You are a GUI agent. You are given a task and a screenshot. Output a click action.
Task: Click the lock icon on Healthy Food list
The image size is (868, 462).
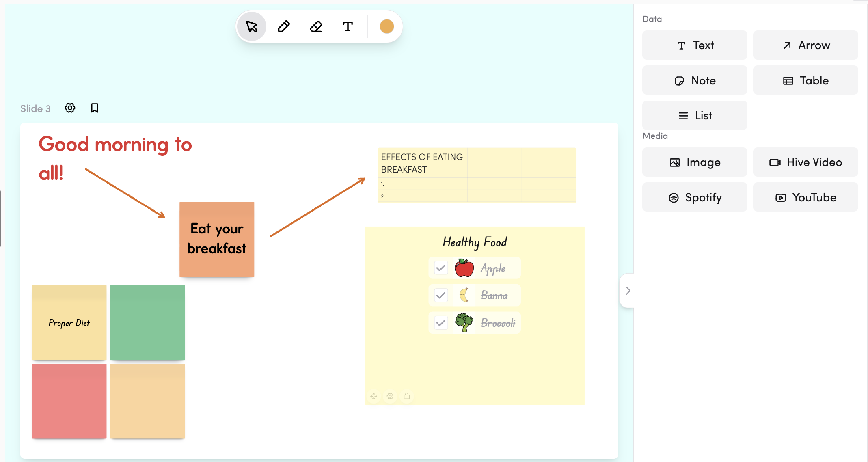point(406,396)
